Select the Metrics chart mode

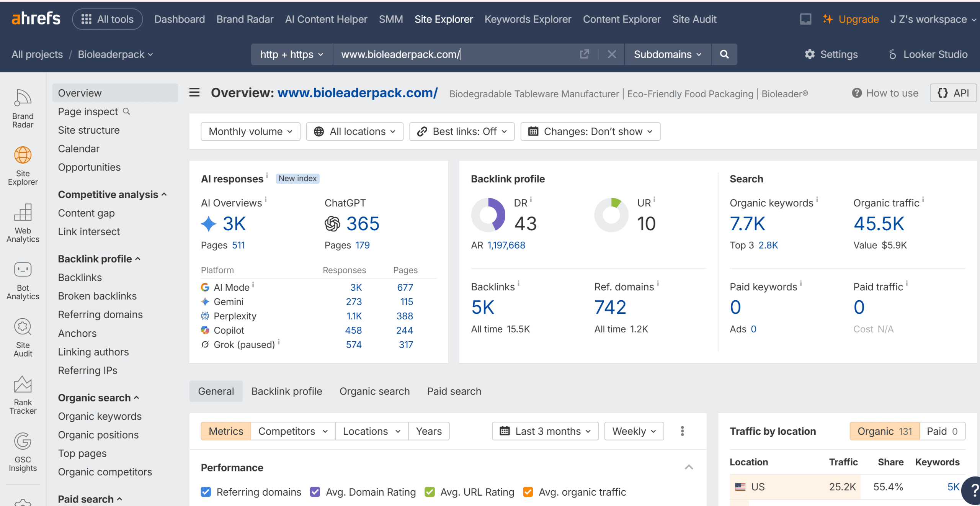[x=226, y=431]
